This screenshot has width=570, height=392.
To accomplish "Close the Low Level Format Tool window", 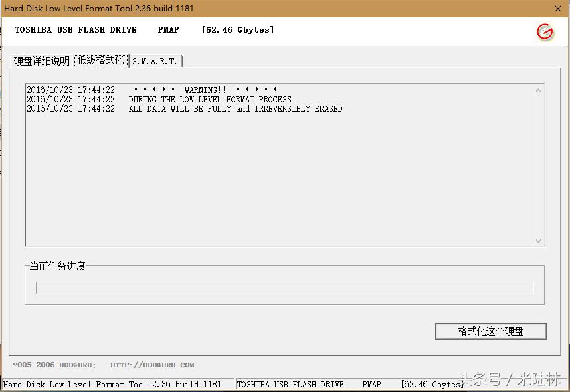I will pyautogui.click(x=557, y=9).
